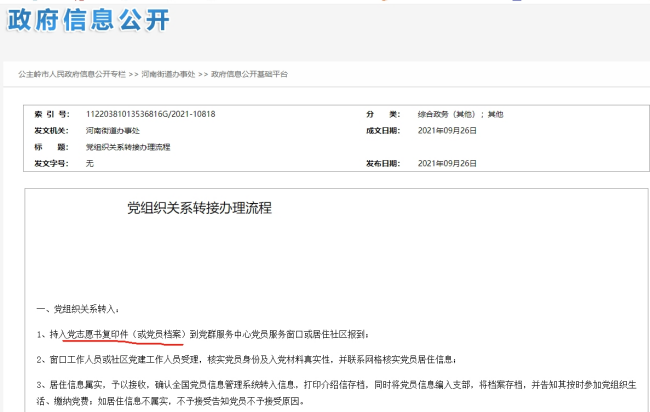
Task: Click the 发文字号 field label
Action: point(50,162)
